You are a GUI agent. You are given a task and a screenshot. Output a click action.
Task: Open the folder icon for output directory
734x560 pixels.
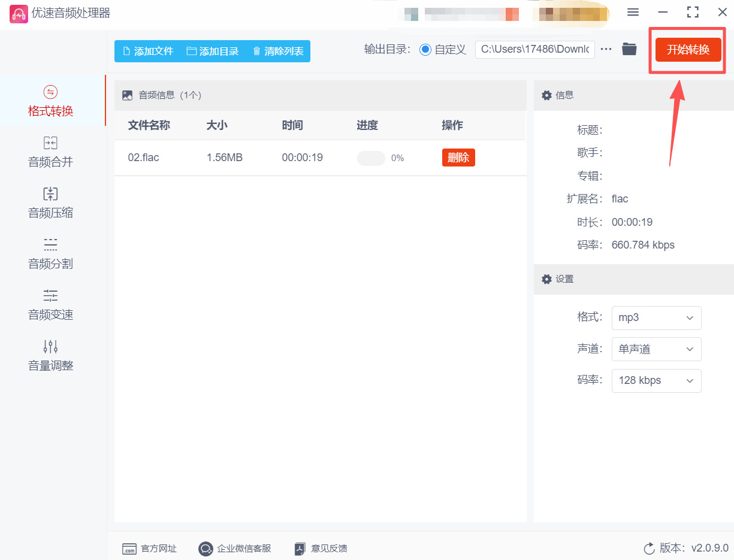click(629, 49)
